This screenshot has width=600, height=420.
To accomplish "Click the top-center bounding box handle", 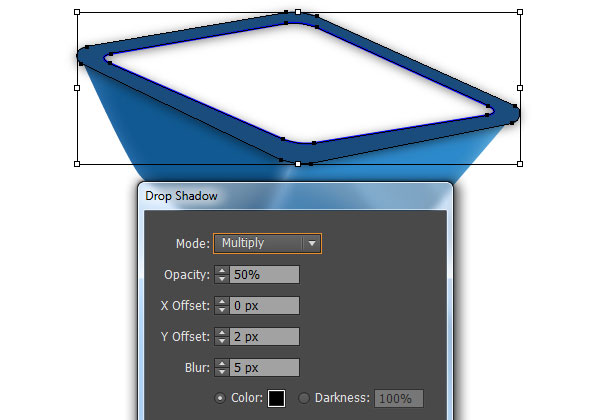I will (x=298, y=12).
